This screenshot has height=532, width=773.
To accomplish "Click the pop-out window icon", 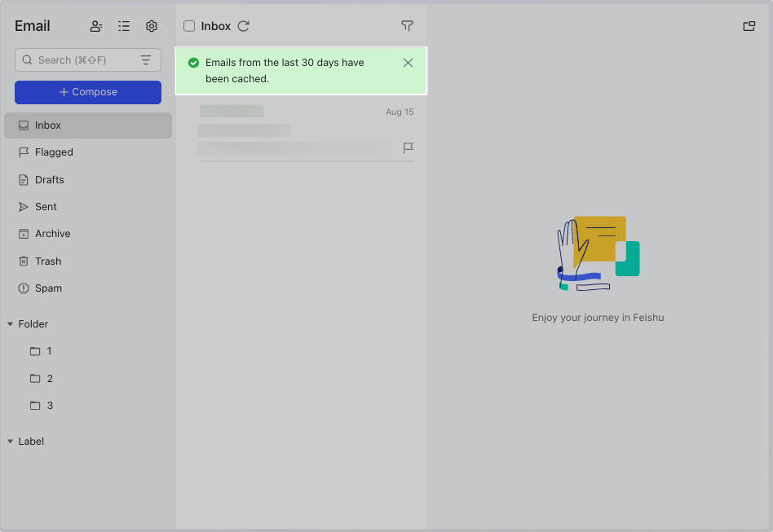I will [x=749, y=26].
